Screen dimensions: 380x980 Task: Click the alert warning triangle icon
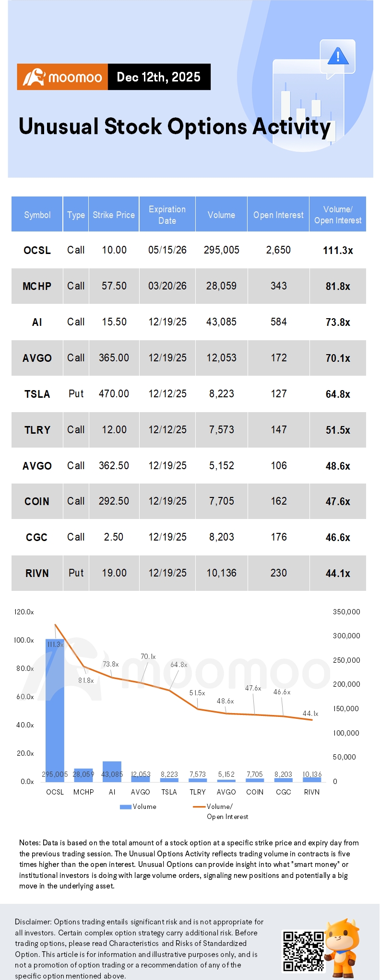[338, 57]
